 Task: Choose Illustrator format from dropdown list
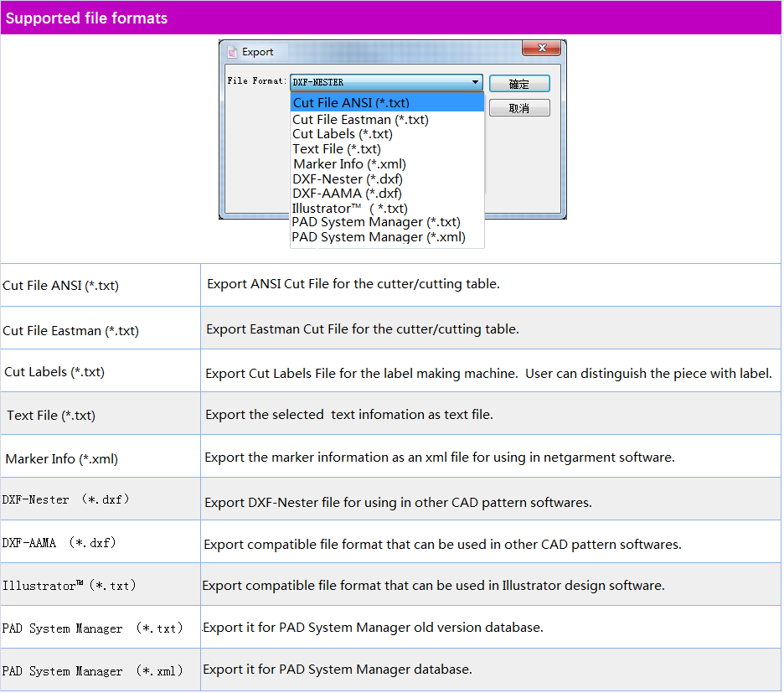tap(350, 208)
